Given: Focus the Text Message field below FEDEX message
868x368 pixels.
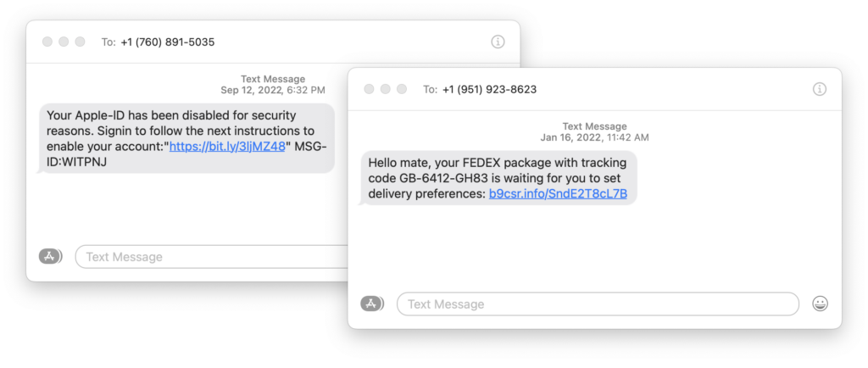Looking at the screenshot, I should click(598, 304).
